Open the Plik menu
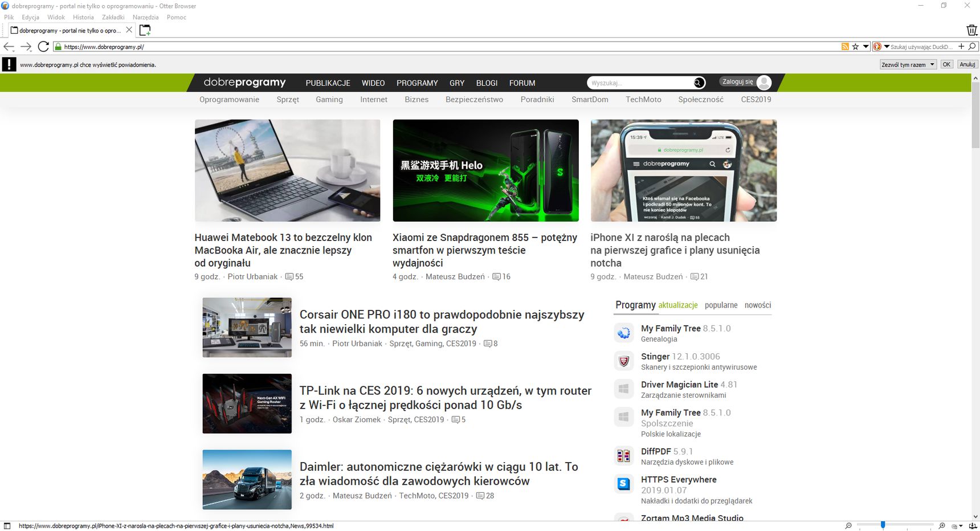 click(x=9, y=17)
